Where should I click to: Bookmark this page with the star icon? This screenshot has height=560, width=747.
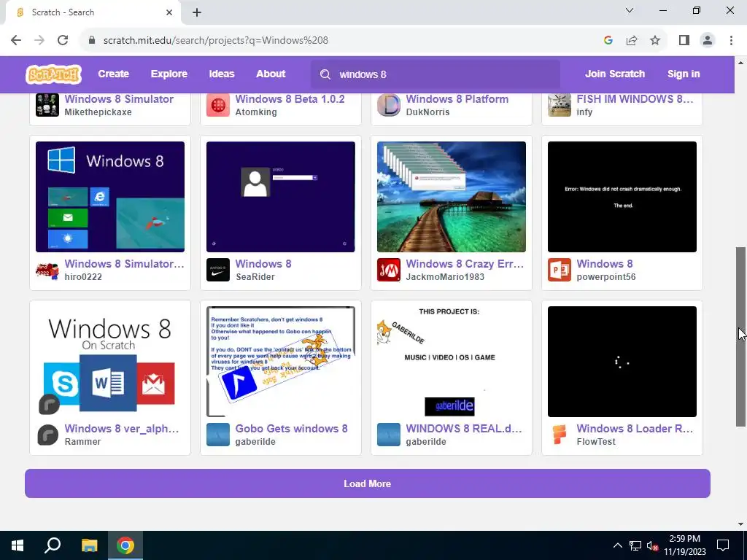[x=655, y=41]
